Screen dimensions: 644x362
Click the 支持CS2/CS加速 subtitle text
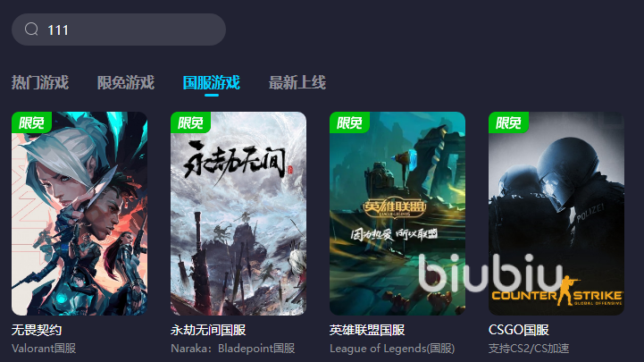(529, 349)
